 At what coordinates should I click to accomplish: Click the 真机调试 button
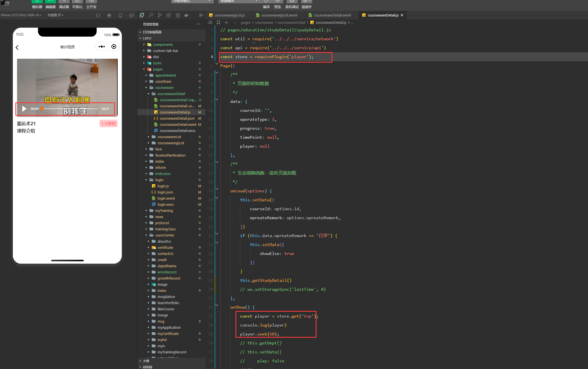(x=292, y=4)
